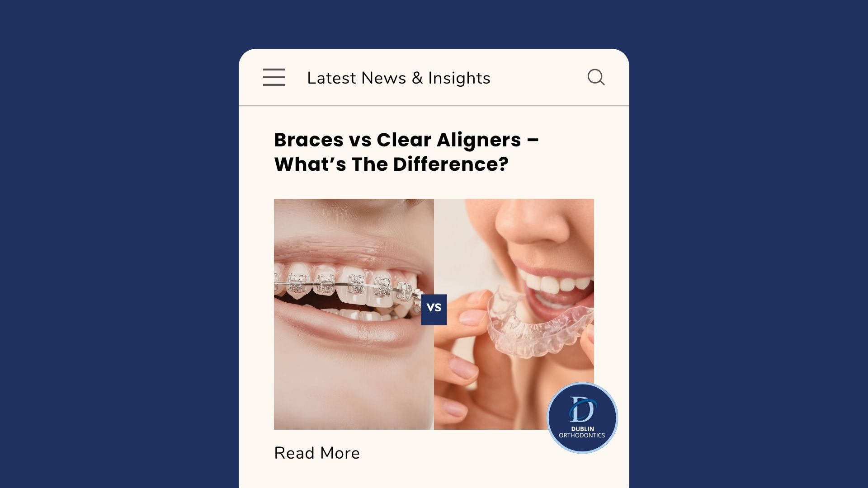Click the Latest News & Insights title
This screenshot has height=488, width=868.
pos(398,78)
